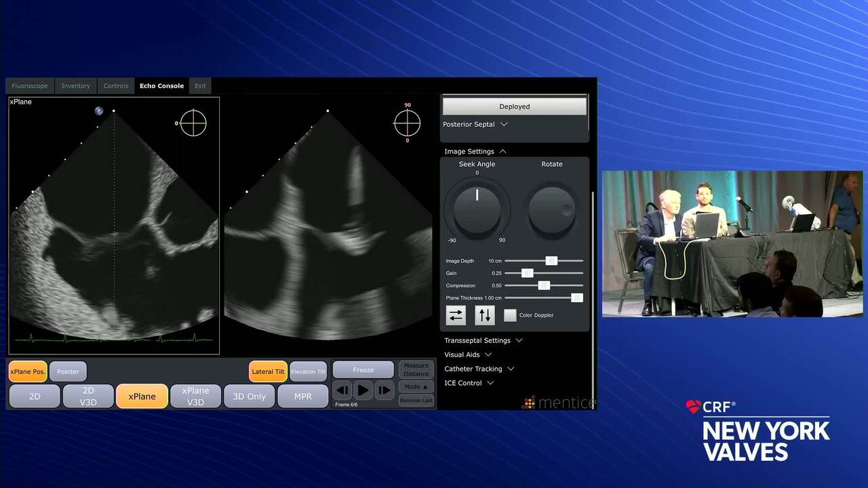Step to the next frame

coord(384,390)
